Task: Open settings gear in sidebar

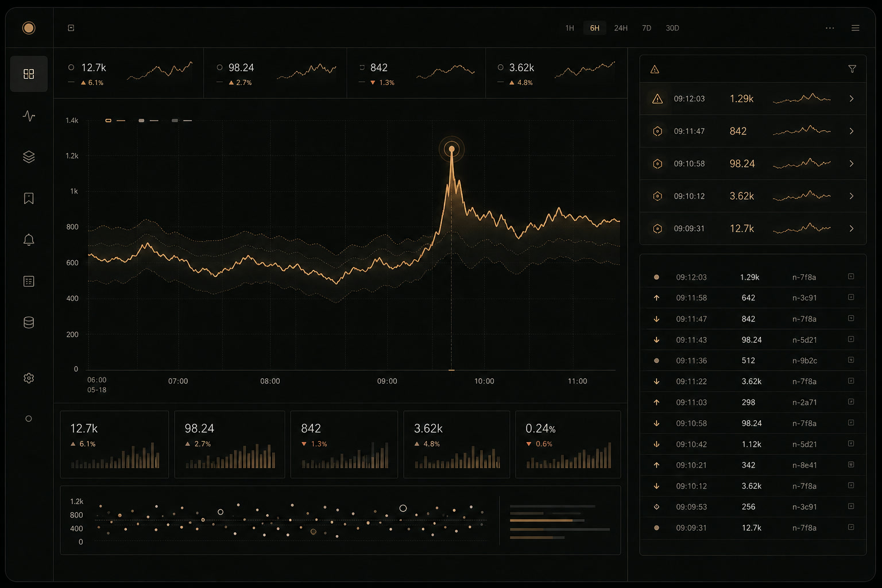Action: 29,378
